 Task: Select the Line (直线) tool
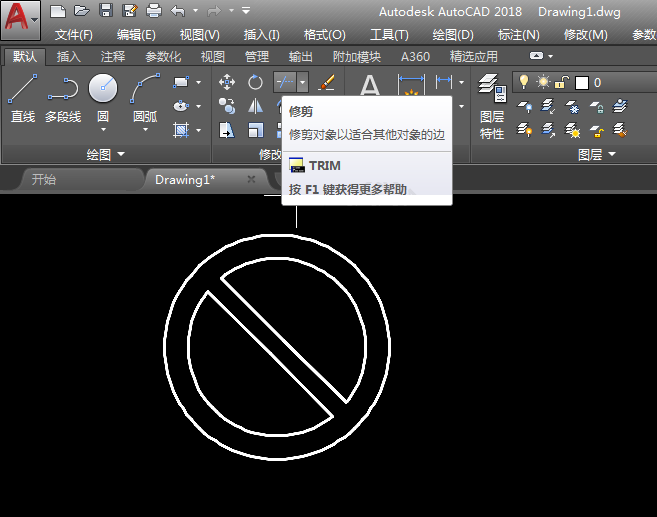(23, 98)
